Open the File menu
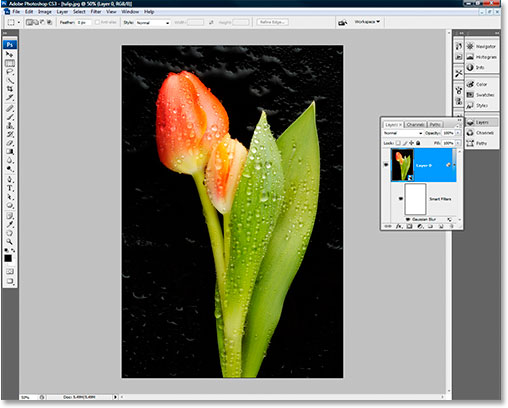Image resolution: width=508 pixels, height=408 pixels. point(16,12)
